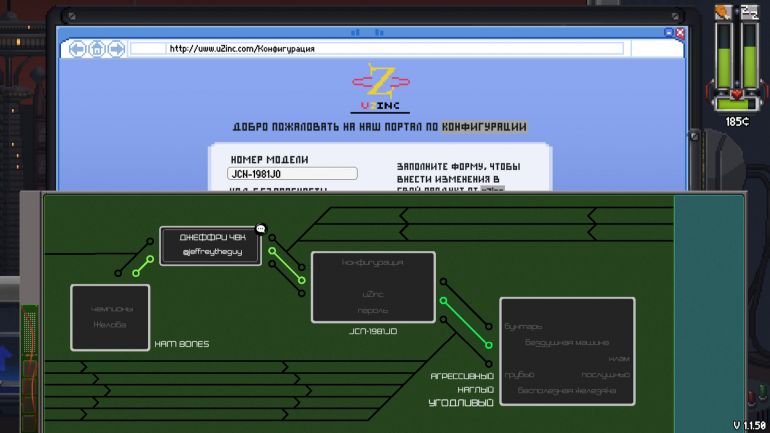770x433 pixels.
Task: Close the uZinc browser window
Action: pyautogui.click(x=680, y=33)
